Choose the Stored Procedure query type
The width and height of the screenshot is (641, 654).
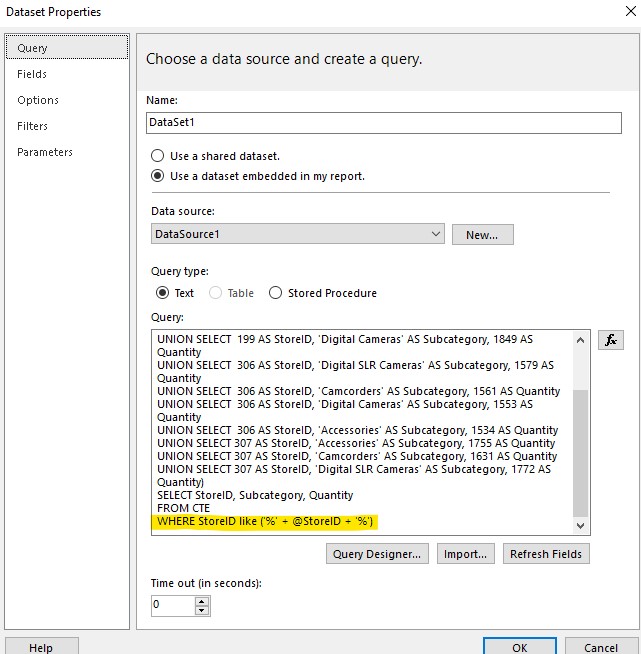coord(323,293)
